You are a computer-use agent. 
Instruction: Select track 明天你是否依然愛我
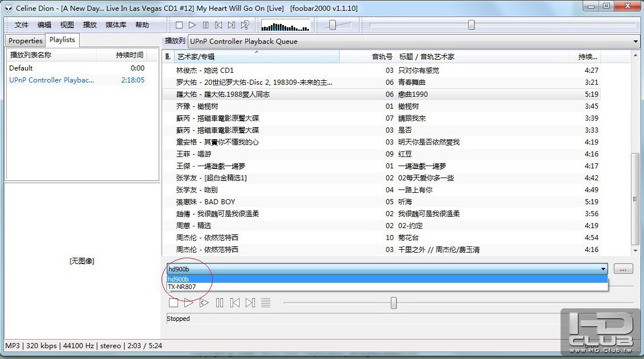(x=381, y=142)
